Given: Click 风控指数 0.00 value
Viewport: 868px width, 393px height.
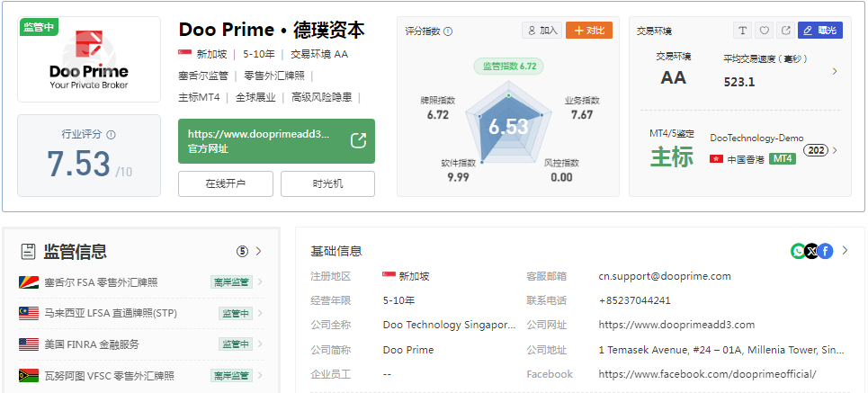Looking at the screenshot, I should [561, 177].
